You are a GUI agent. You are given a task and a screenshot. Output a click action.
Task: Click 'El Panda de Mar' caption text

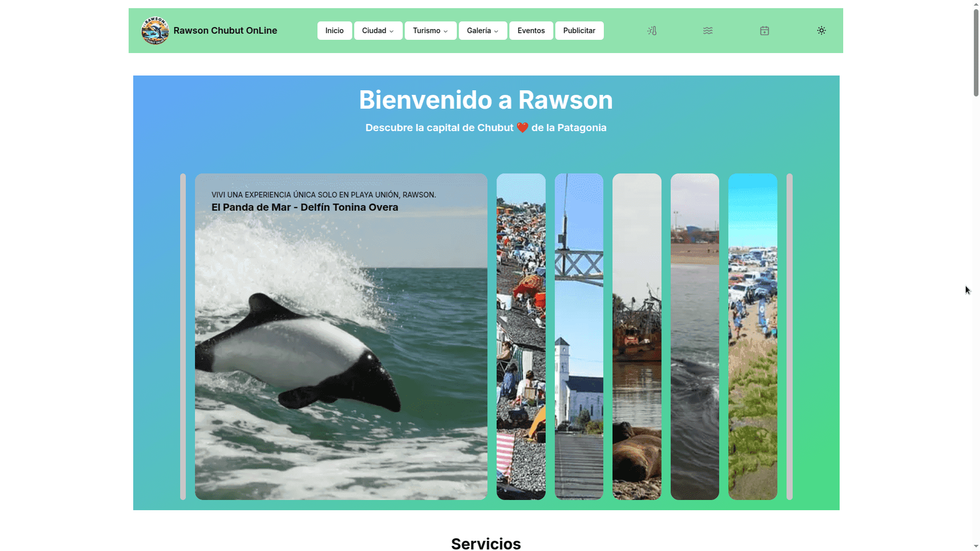(x=305, y=207)
